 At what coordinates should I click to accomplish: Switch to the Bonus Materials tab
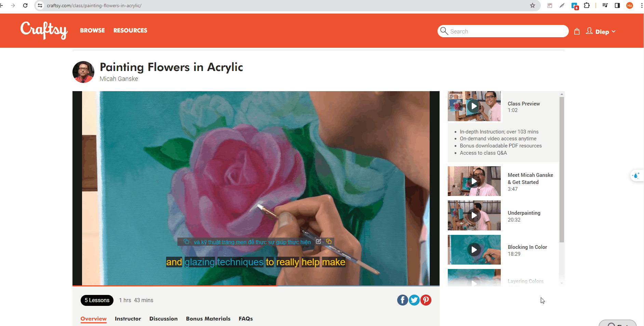pyautogui.click(x=208, y=318)
